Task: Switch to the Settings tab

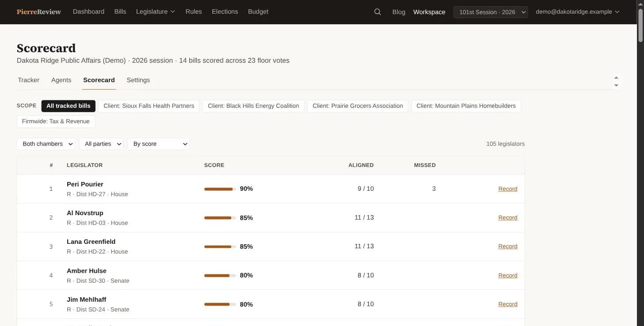Action: coord(138,80)
